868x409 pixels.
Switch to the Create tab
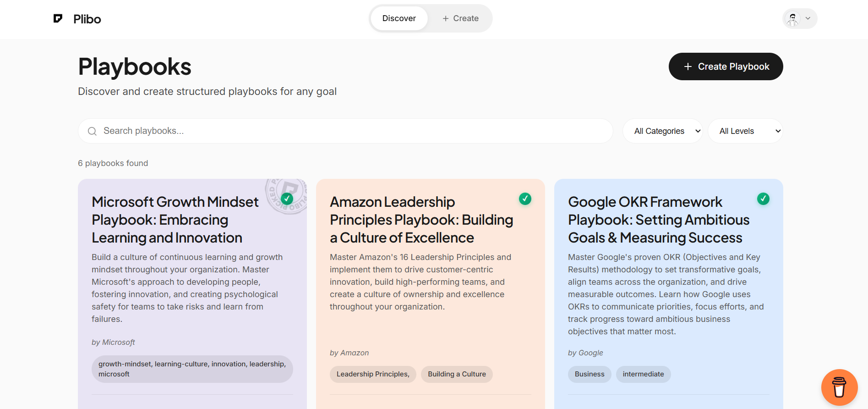(460, 18)
